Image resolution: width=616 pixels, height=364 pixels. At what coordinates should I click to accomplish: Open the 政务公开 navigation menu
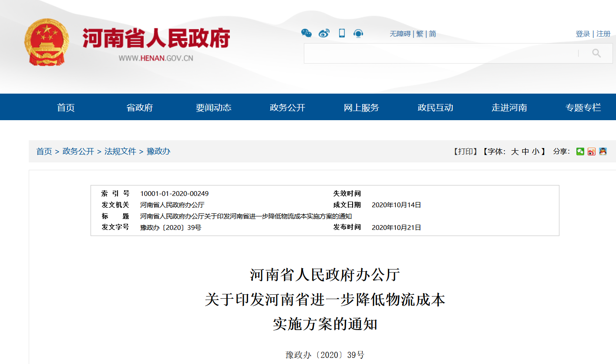pos(286,108)
